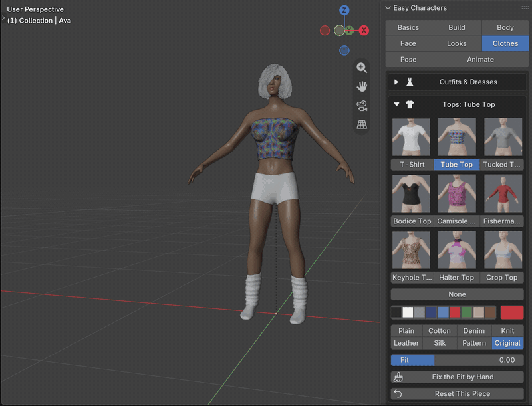Select the Bodice Top label button

point(412,221)
